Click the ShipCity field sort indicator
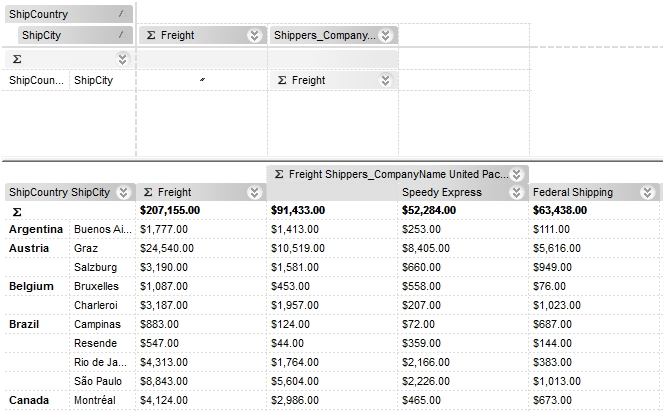This screenshot has width=663, height=412. coord(121,35)
